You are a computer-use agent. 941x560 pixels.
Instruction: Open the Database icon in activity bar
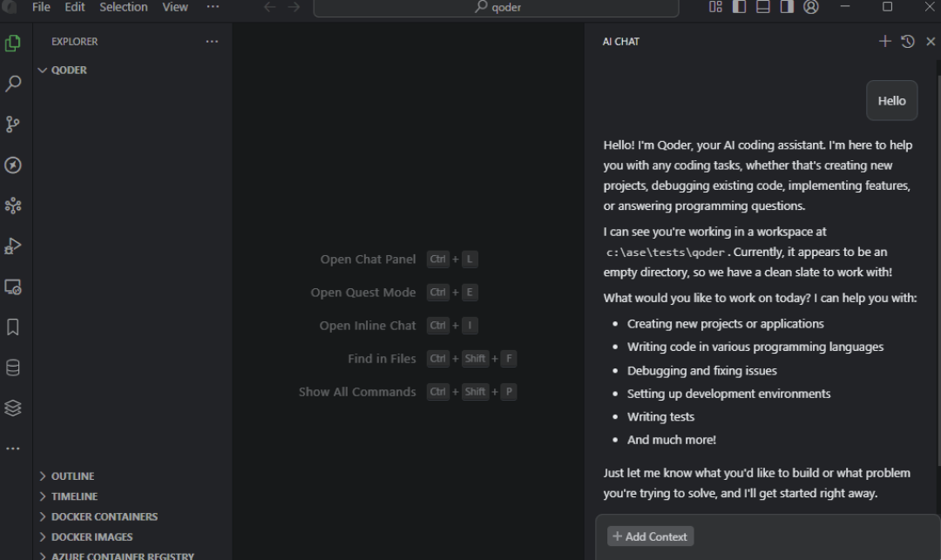click(x=12, y=368)
